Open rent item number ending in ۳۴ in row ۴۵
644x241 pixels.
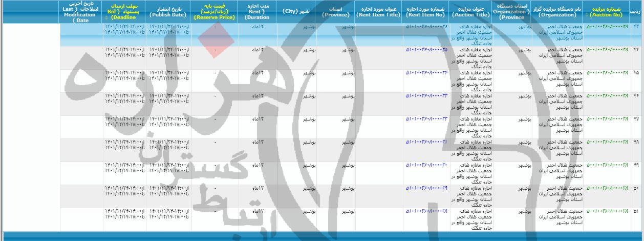pos(427,73)
